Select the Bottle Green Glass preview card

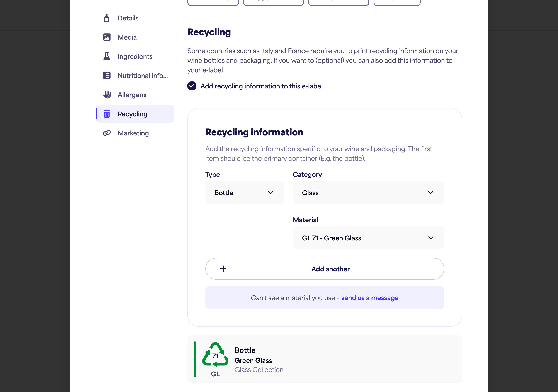325,359
